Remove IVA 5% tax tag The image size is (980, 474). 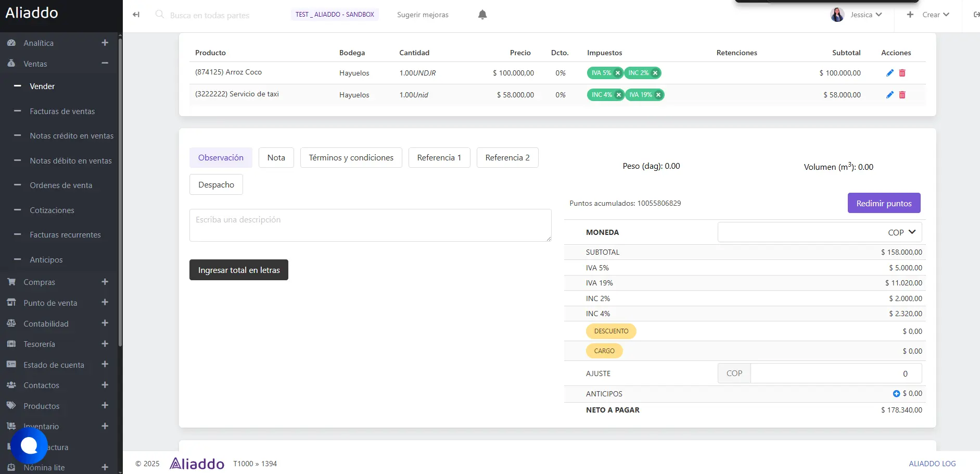[618, 73]
